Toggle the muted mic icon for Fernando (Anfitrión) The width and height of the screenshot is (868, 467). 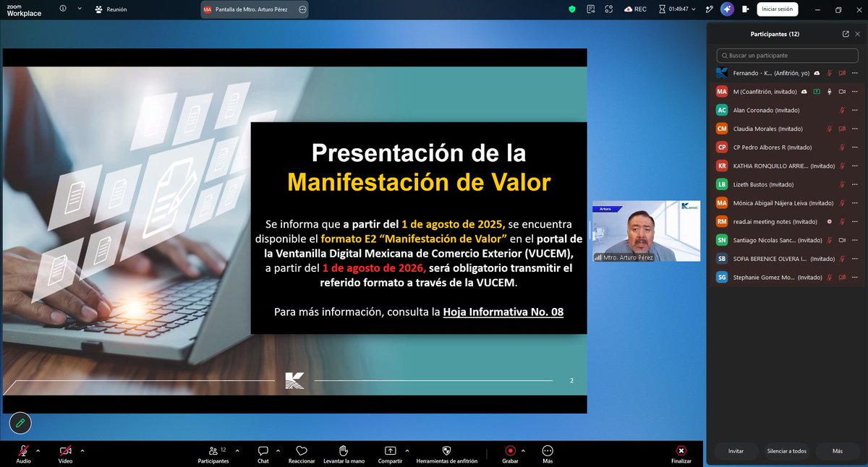click(x=830, y=73)
